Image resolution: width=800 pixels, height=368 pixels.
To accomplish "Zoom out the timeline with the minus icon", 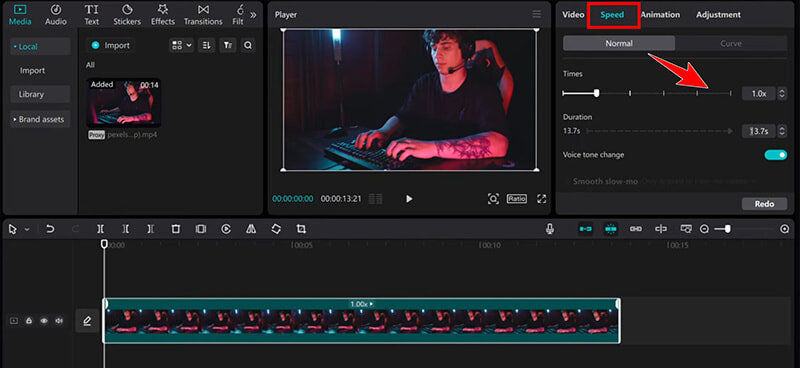I will coord(704,229).
